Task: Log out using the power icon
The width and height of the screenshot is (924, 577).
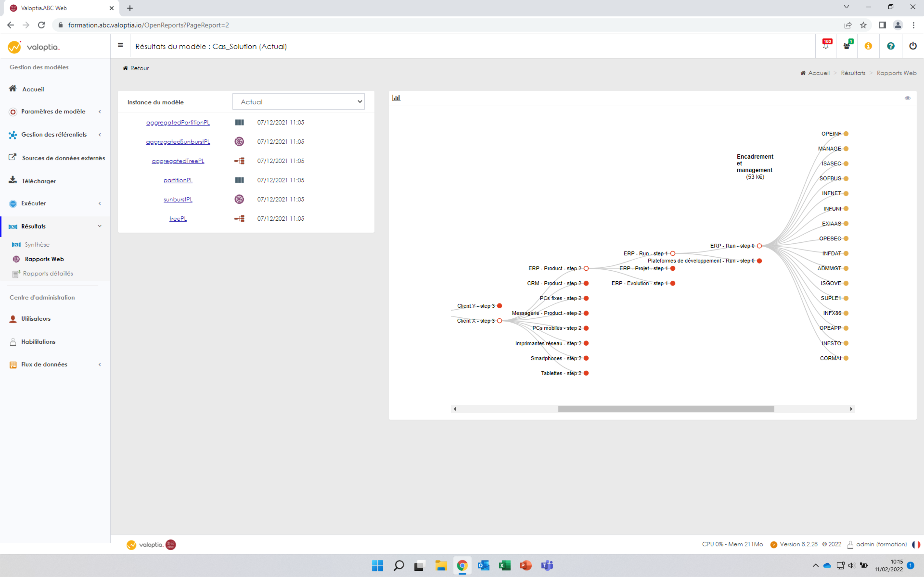Action: click(913, 46)
